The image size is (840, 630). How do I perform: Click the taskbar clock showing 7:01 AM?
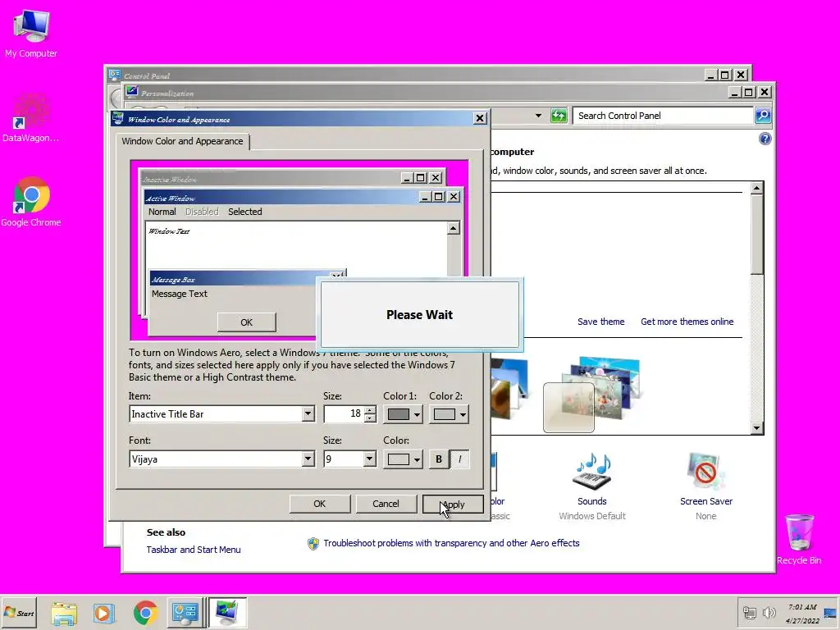tap(802, 614)
